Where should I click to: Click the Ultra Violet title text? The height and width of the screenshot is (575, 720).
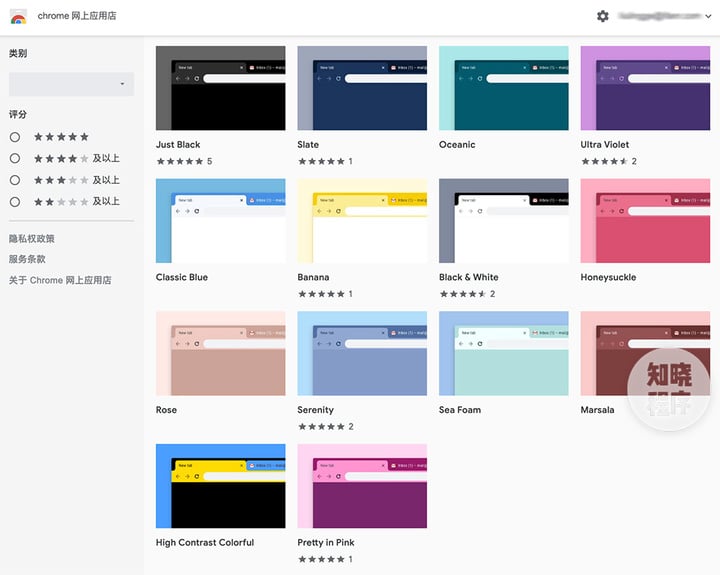[605, 145]
